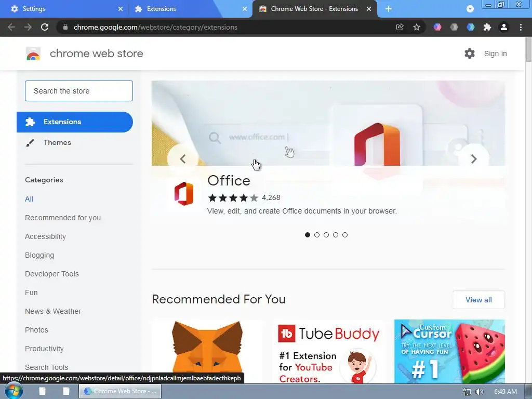Click the Office extension icon
The width and height of the screenshot is (532, 399).
pos(184,194)
